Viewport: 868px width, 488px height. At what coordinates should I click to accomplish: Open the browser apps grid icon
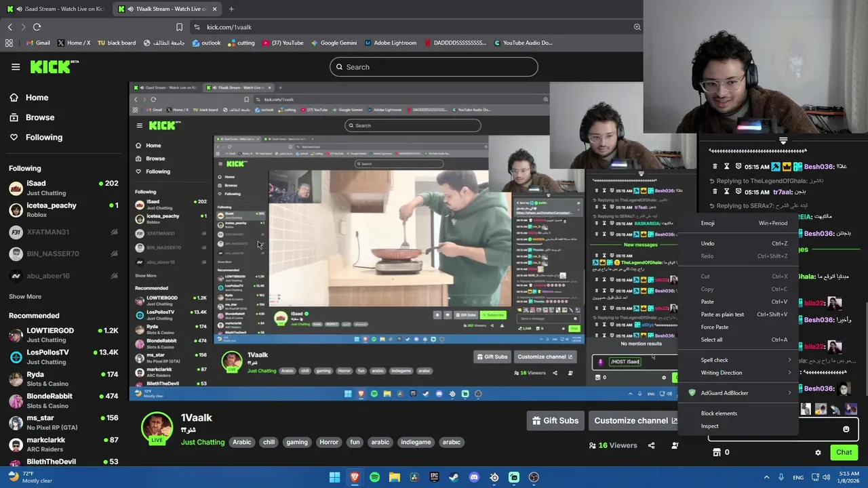(9, 43)
